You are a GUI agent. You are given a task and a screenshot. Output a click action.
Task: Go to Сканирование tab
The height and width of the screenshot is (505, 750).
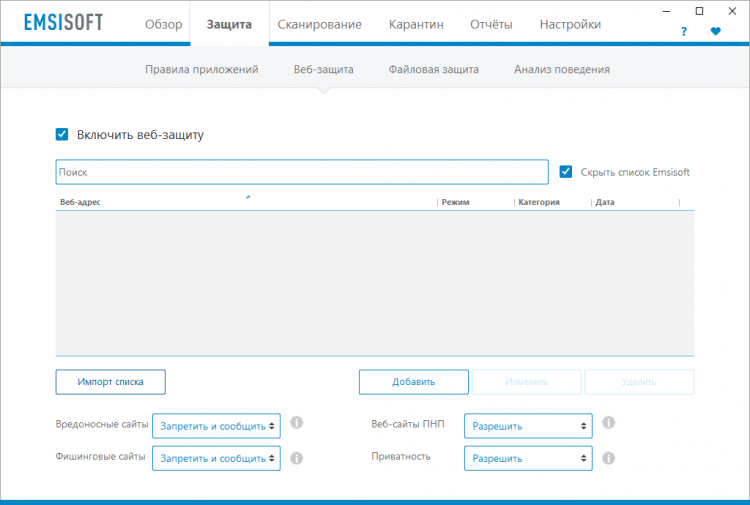(320, 24)
